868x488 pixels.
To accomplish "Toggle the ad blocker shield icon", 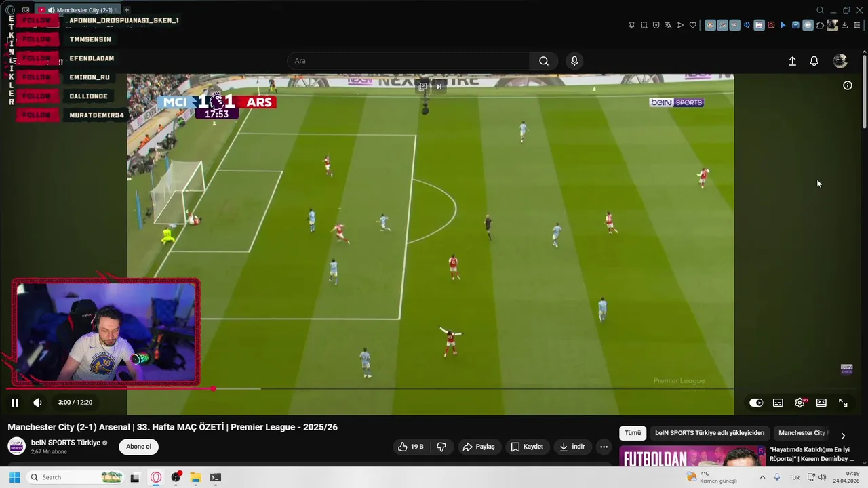I will (x=656, y=25).
